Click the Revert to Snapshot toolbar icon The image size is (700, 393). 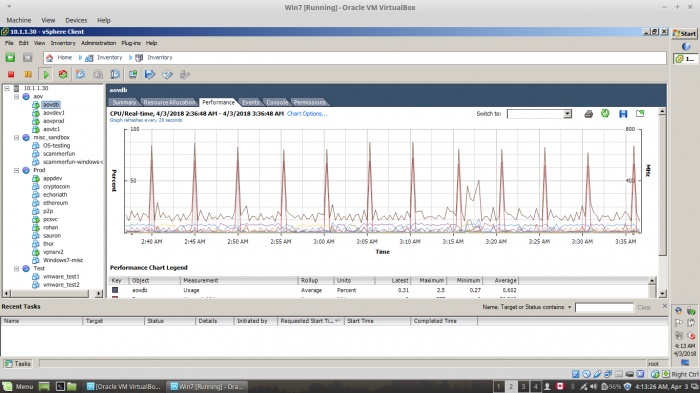pos(98,75)
